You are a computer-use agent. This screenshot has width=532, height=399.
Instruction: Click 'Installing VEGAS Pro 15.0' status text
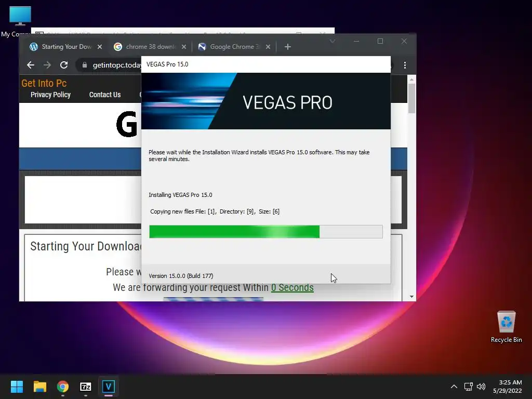click(180, 195)
